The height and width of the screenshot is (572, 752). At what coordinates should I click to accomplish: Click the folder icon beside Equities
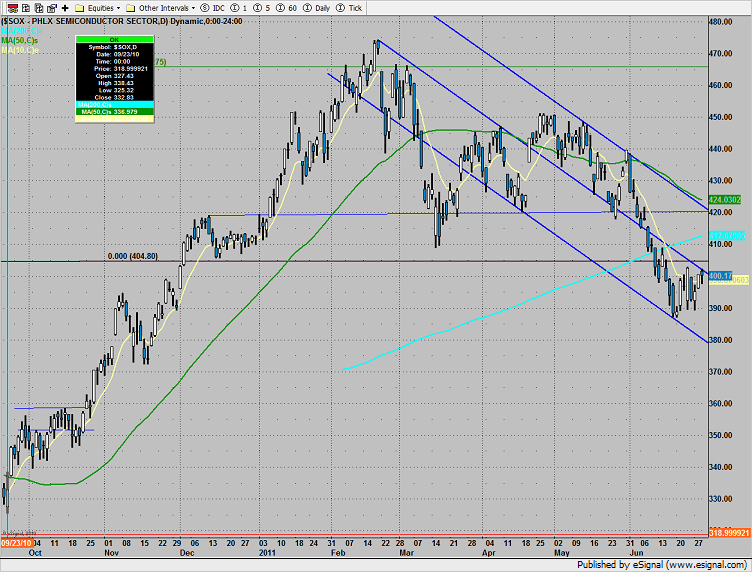click(80, 8)
